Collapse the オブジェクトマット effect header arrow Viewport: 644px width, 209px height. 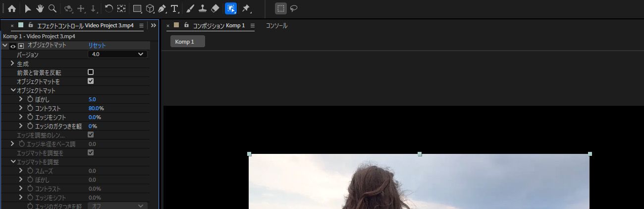pyautogui.click(x=5, y=45)
